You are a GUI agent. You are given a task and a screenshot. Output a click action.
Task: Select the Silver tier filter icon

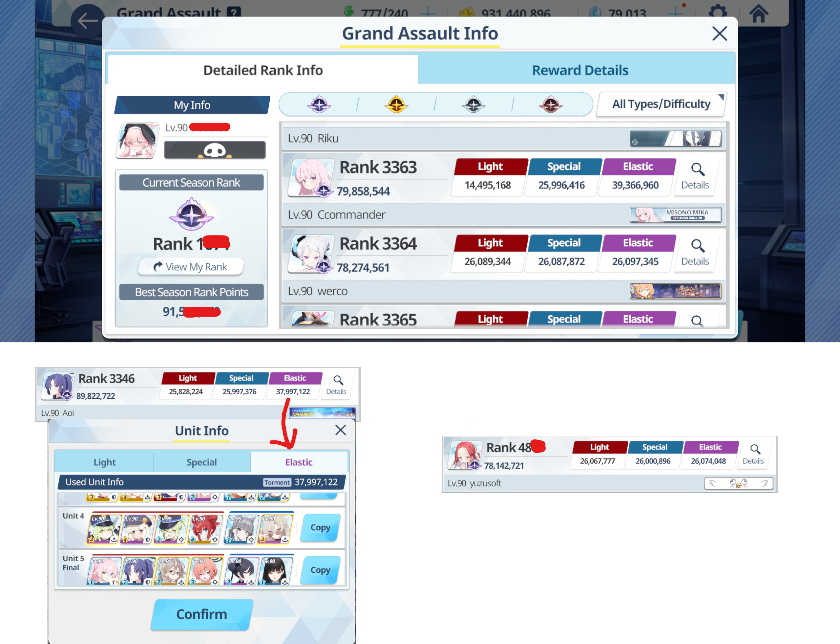[x=473, y=104]
